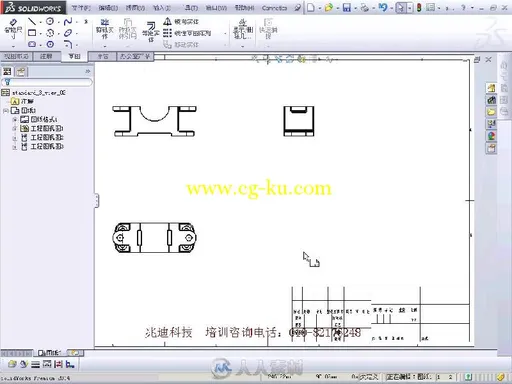Activate the Trim Entities tool
Screen dimensions: 512x384
click(105, 29)
